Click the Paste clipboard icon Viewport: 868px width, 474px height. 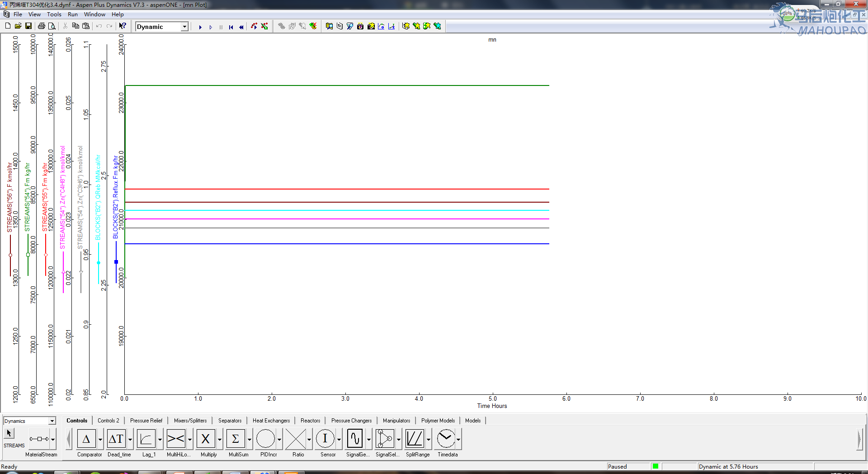tap(86, 26)
